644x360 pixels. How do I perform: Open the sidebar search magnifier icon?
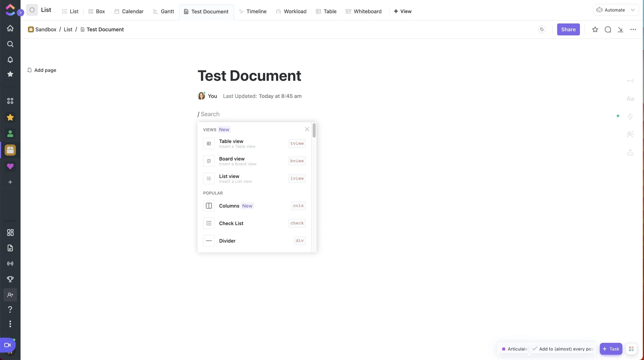[10, 44]
